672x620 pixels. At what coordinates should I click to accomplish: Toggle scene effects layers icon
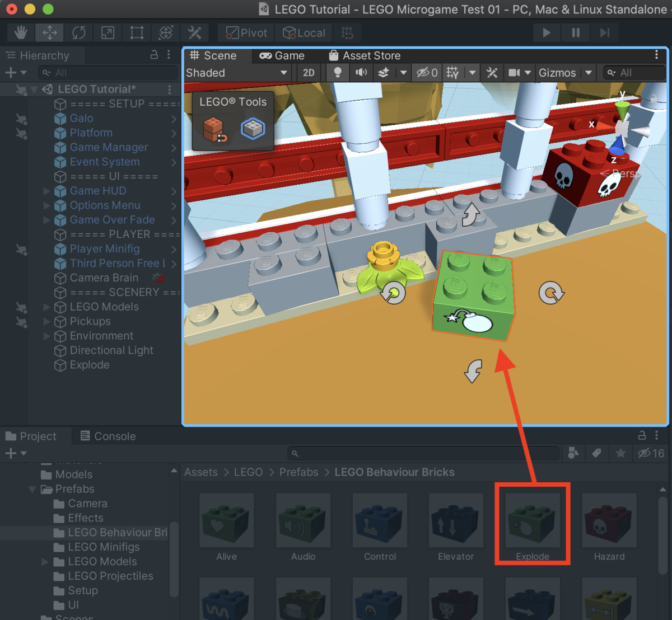click(384, 73)
